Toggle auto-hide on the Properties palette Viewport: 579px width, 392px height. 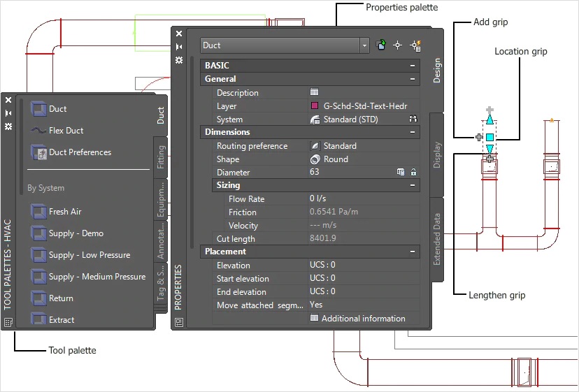pyautogui.click(x=179, y=47)
